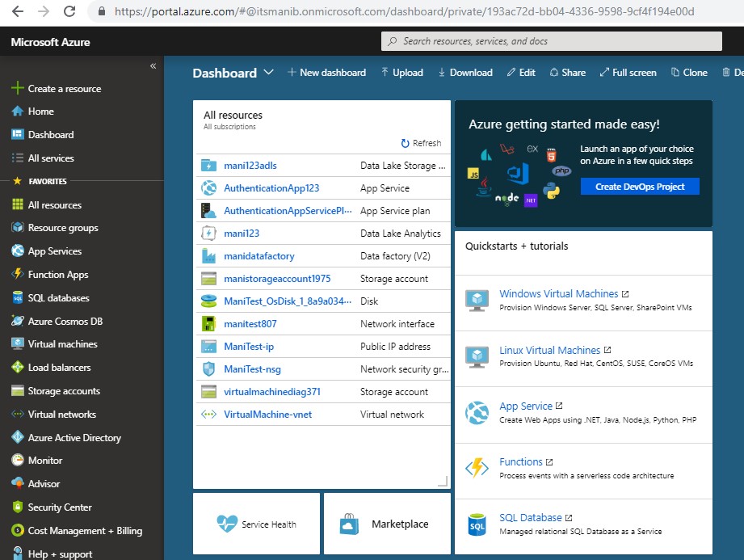Select Clone in the dashboard toolbar
The image size is (744, 560).
point(689,72)
